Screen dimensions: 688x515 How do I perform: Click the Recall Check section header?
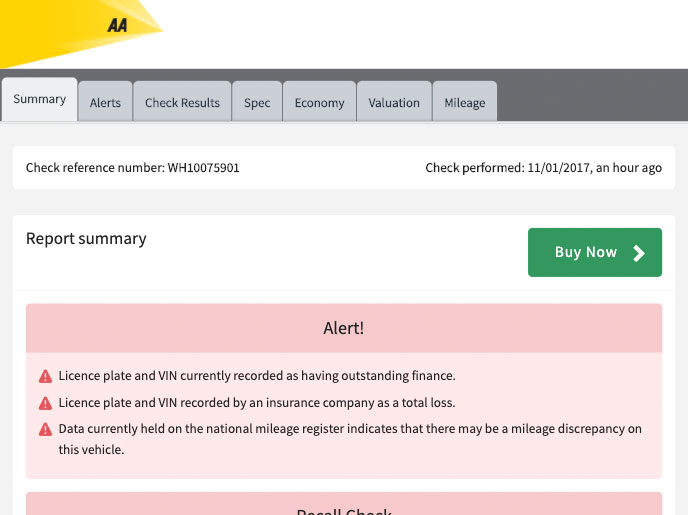point(343,508)
